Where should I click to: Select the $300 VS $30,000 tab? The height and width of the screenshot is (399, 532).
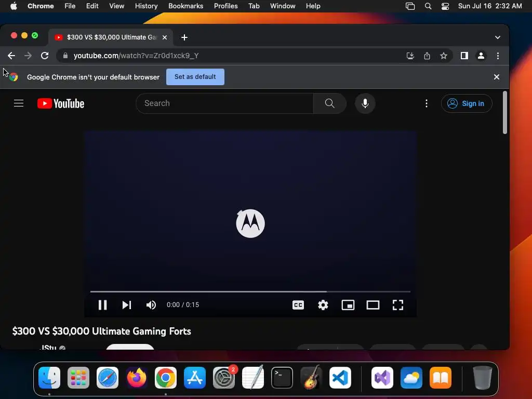pyautogui.click(x=111, y=37)
